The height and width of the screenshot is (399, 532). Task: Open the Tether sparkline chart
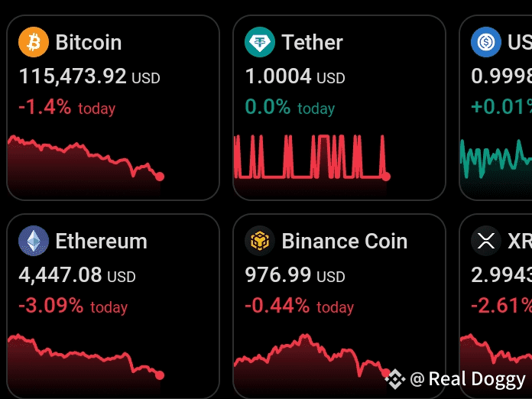[x=312, y=166]
